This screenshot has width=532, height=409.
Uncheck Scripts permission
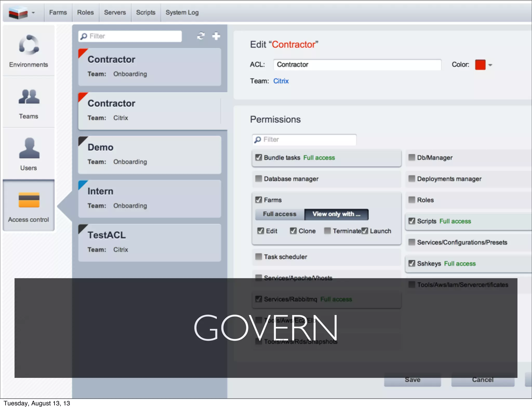(412, 221)
